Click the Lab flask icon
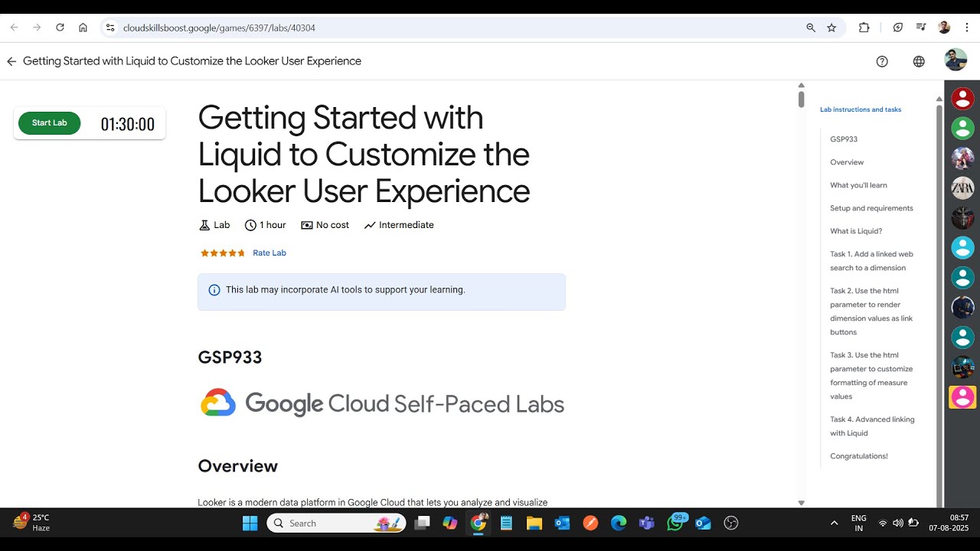The height and width of the screenshot is (551, 980). (x=204, y=225)
